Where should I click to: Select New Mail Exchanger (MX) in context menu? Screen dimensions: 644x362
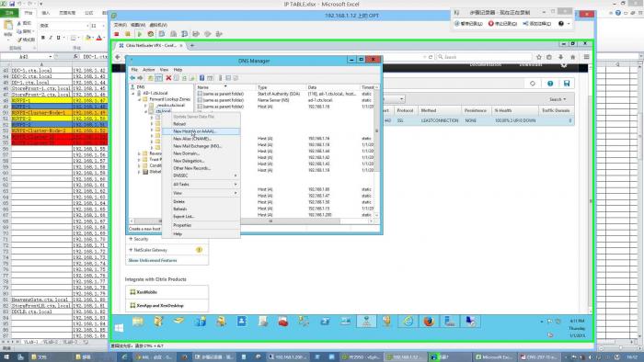pyautogui.click(x=201, y=146)
